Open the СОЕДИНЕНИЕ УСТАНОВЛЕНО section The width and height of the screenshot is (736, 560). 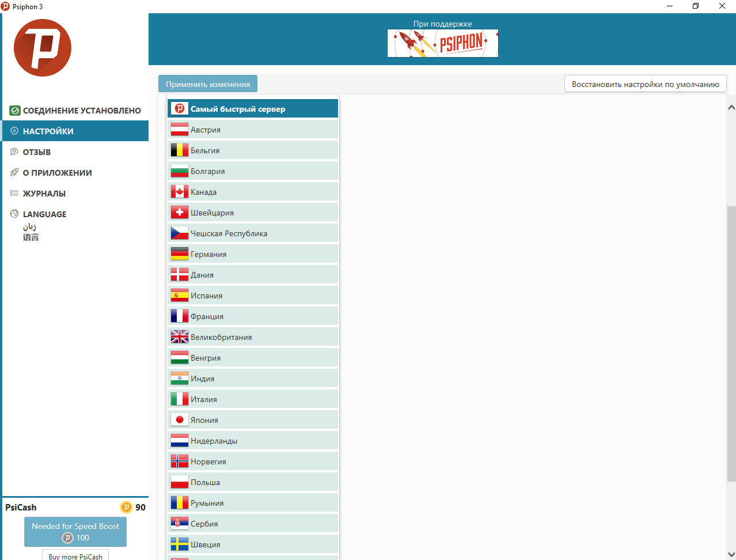(x=75, y=111)
